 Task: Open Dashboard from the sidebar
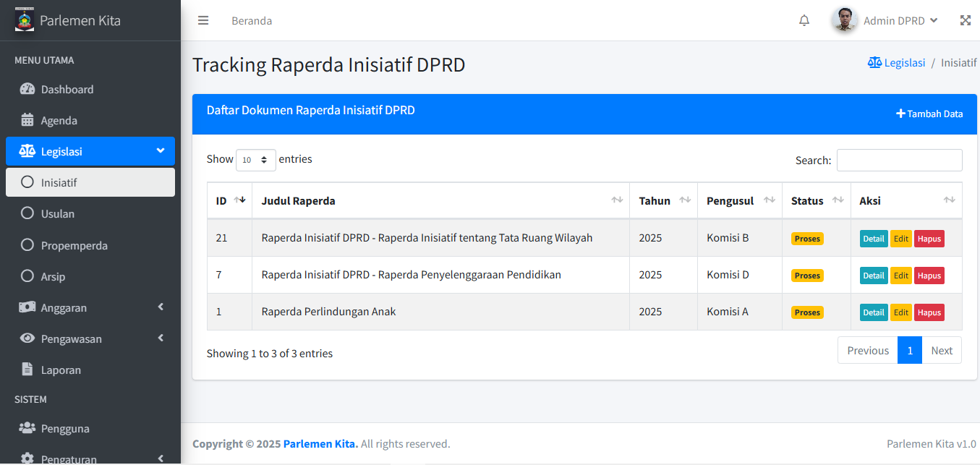[x=67, y=90]
